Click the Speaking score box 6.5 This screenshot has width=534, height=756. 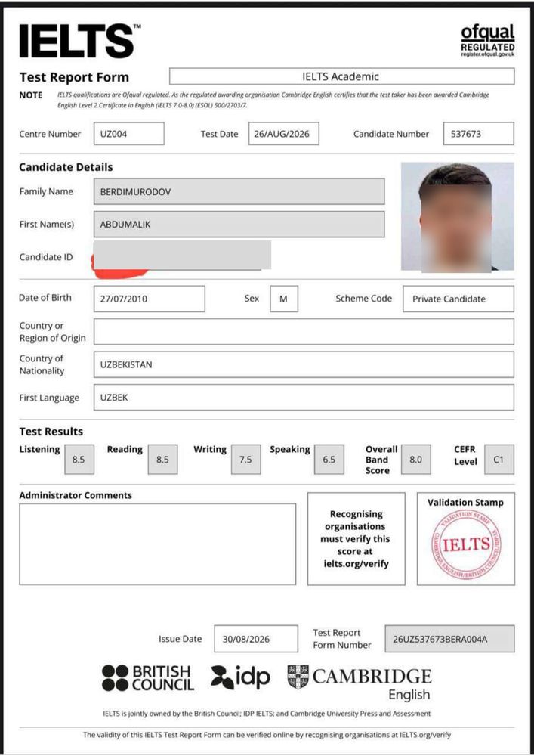pyautogui.click(x=329, y=460)
